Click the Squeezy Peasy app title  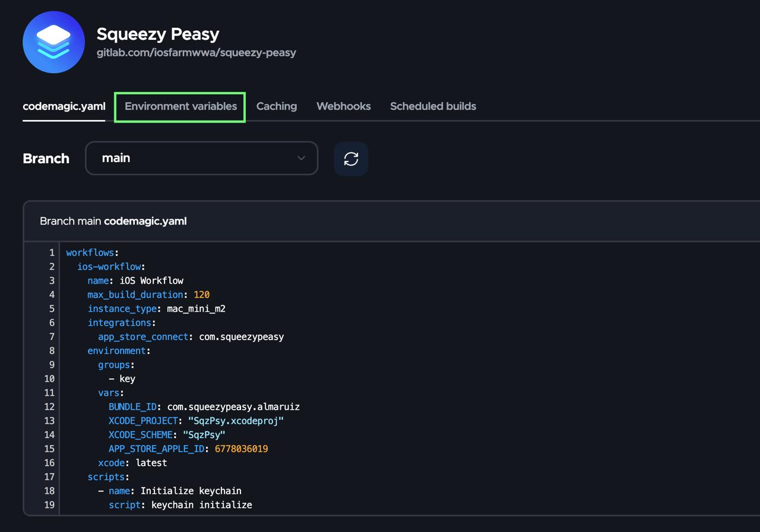coord(158,34)
